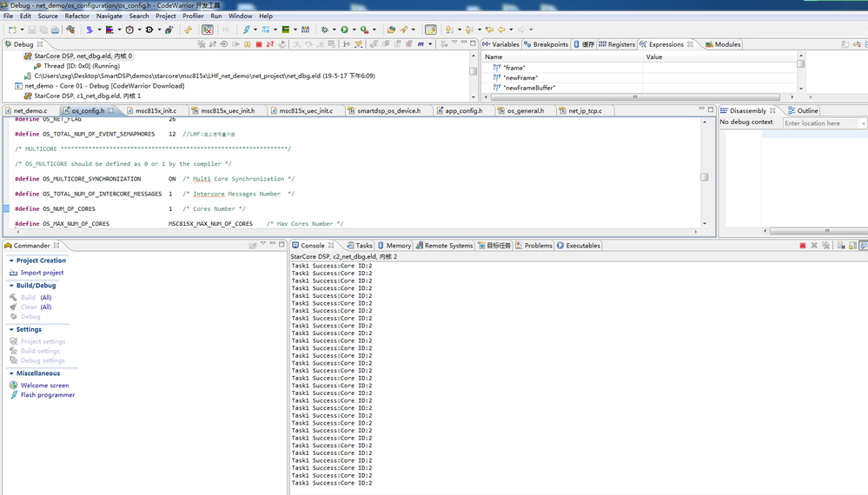Open the Navigate menu
868x495 pixels.
tap(109, 16)
